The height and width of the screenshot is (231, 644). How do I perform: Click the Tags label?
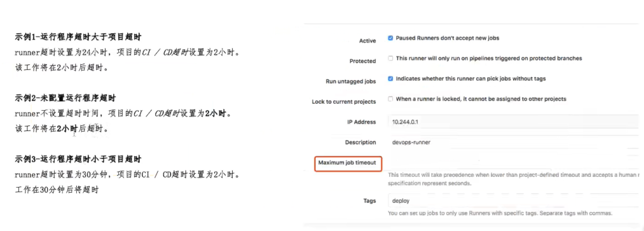[x=370, y=201]
